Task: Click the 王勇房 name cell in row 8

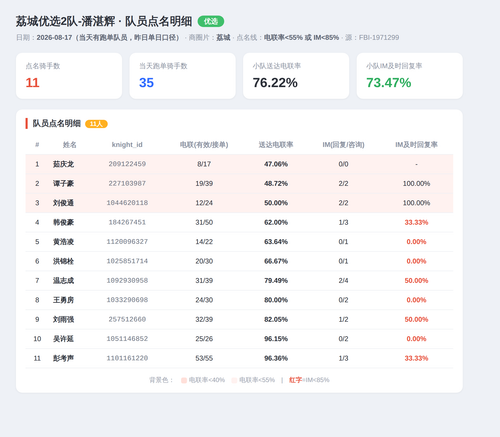Action: pyautogui.click(x=63, y=300)
